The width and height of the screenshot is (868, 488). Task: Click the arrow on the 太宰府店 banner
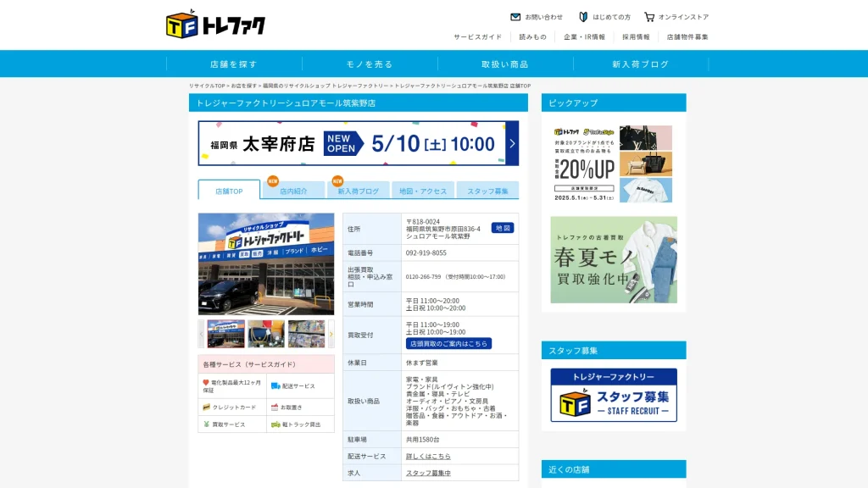point(512,143)
